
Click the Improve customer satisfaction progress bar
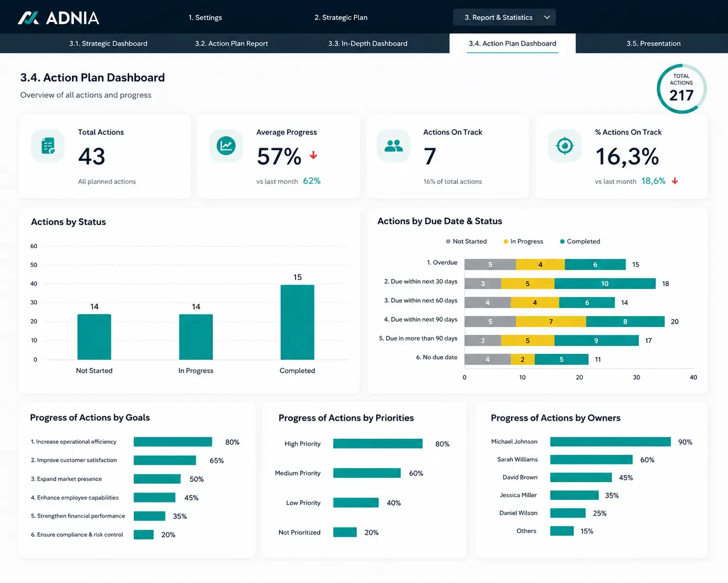pyautogui.click(x=165, y=460)
